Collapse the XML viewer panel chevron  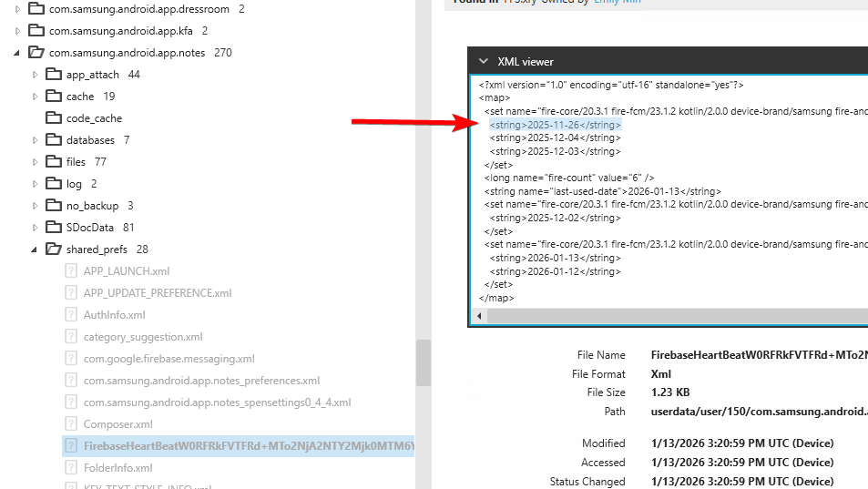click(x=484, y=61)
